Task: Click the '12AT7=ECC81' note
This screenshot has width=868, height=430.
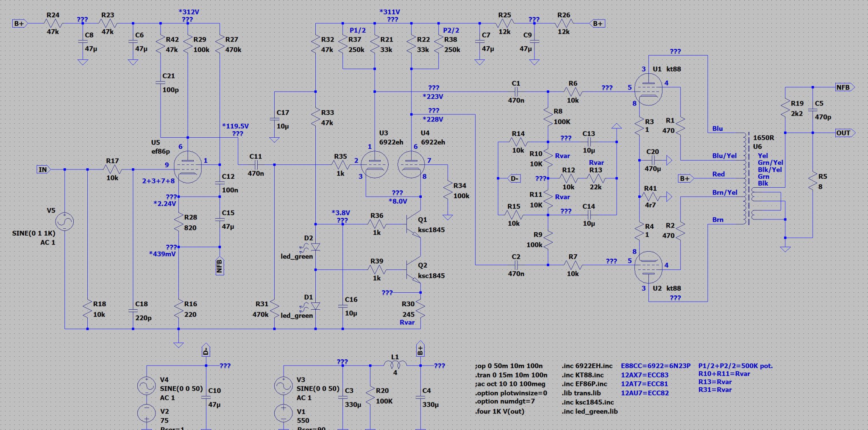Action: [644, 384]
